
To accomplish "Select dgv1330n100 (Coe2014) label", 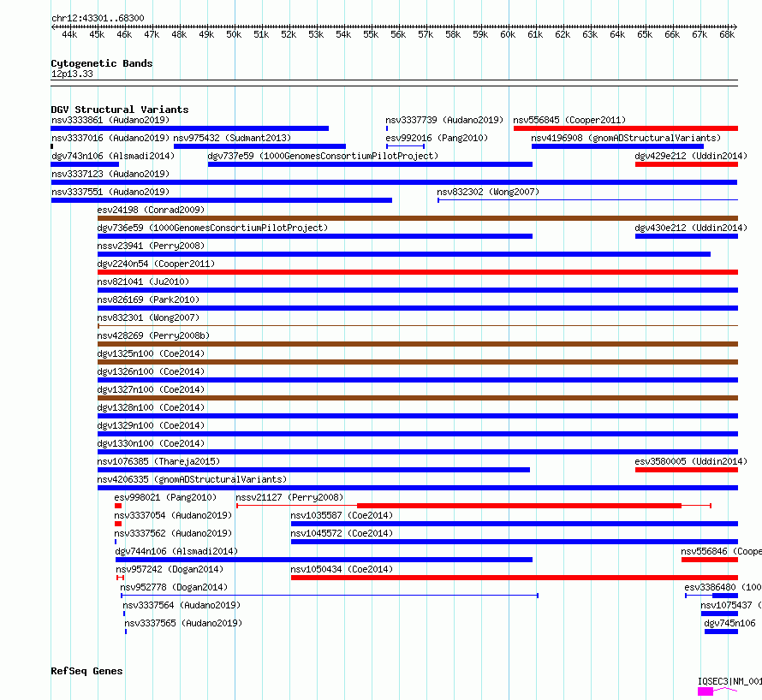I will 151,443.
